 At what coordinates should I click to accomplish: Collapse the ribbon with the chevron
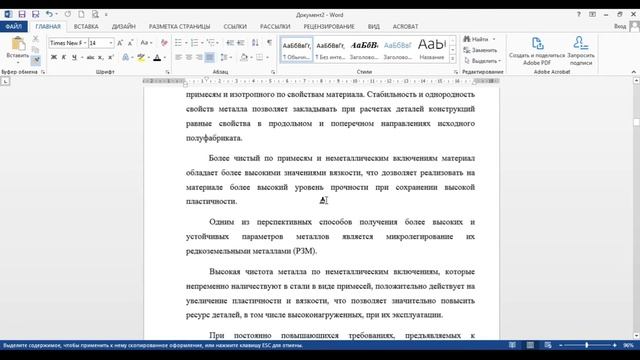tap(633, 72)
